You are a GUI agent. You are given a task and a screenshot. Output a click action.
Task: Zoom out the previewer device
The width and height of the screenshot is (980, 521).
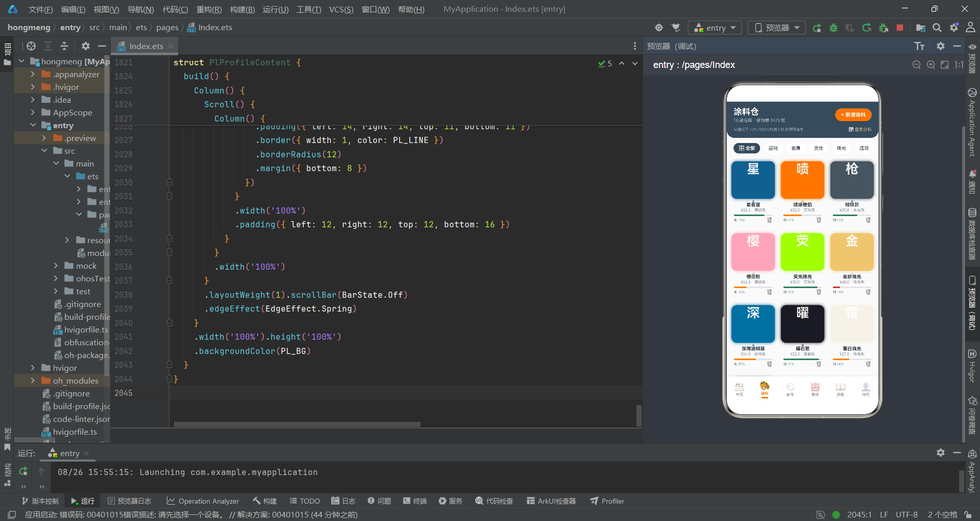(x=917, y=65)
